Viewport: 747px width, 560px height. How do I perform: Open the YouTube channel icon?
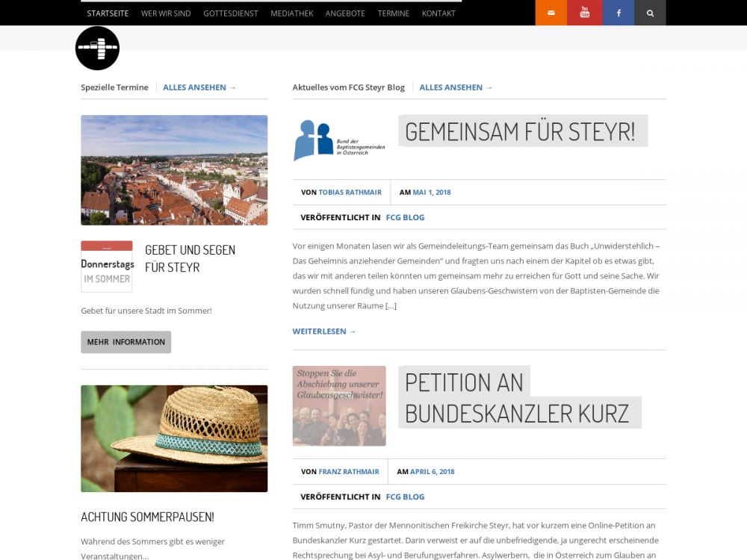(x=584, y=13)
